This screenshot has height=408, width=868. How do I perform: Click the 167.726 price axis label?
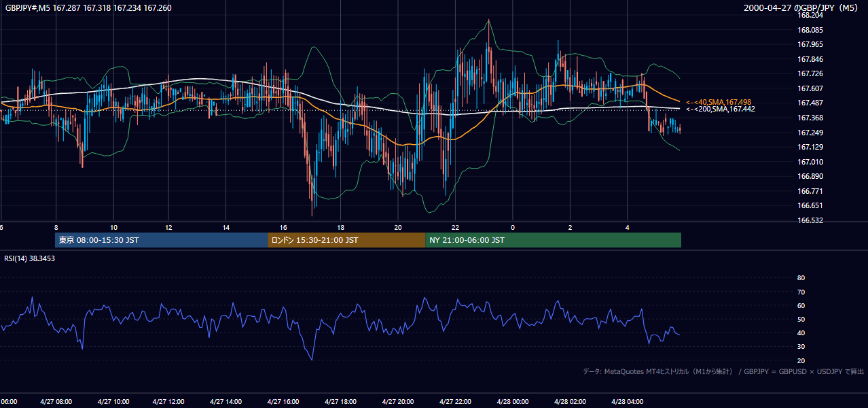[x=810, y=73]
